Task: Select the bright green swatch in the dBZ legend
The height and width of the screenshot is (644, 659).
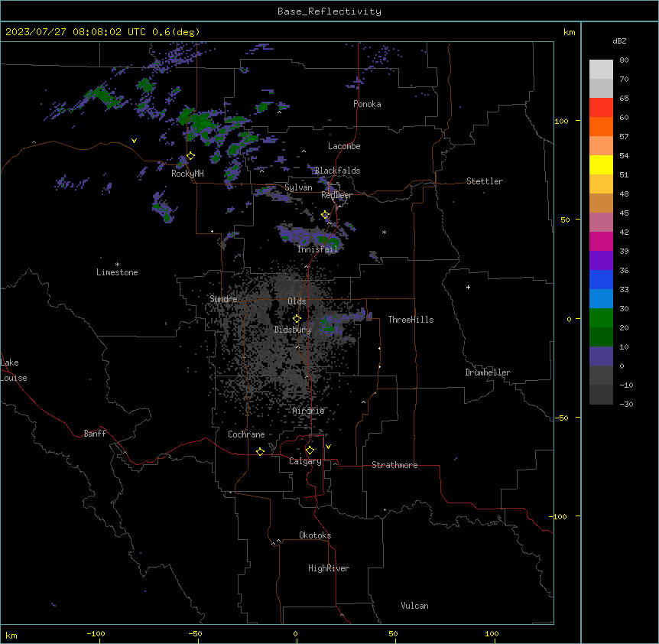Action: pos(601,318)
